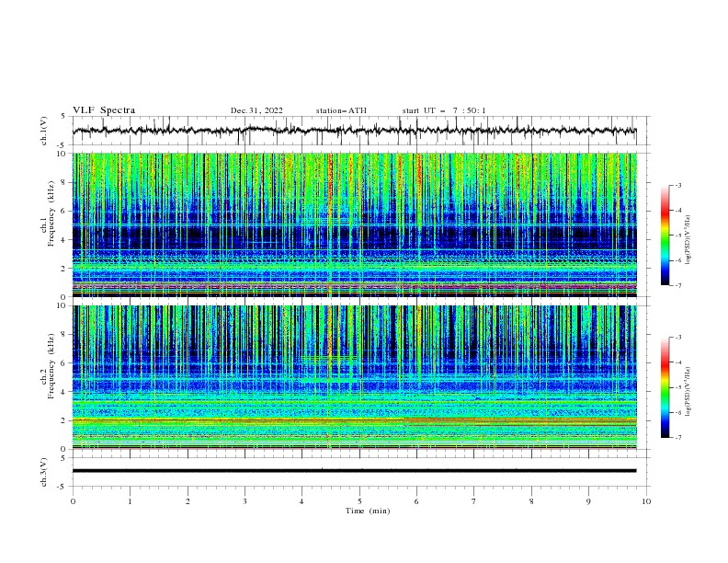Screen dimensions: 728x563
Task: Click the 'ch.1(V)' waveform axis label
Action: (x=44, y=131)
